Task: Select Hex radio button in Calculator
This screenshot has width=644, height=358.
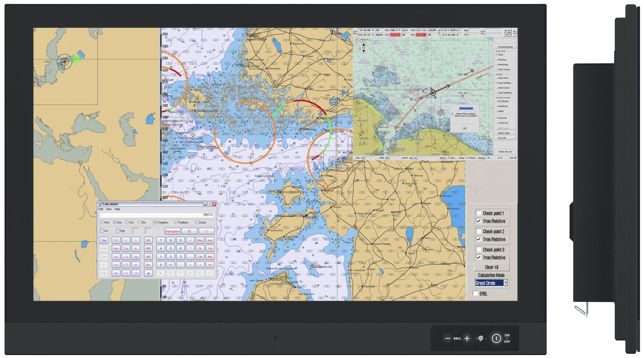Action: (102, 222)
